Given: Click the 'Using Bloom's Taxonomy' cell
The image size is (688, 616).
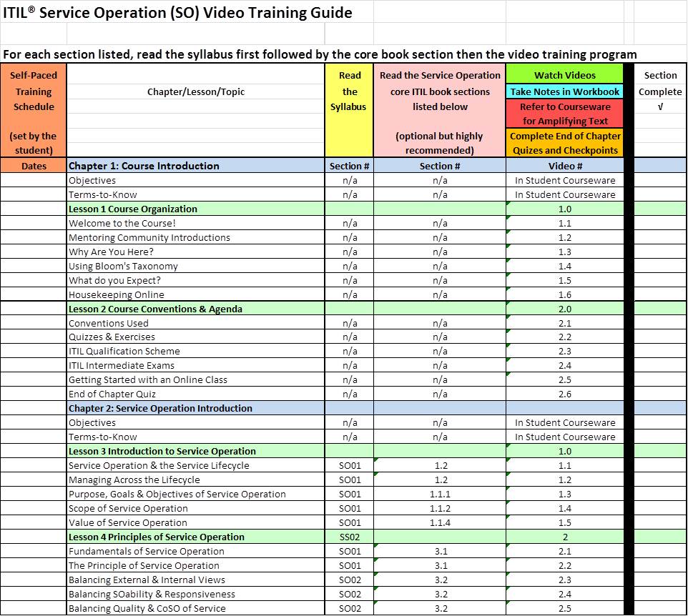Looking at the screenshot, I should point(196,266).
